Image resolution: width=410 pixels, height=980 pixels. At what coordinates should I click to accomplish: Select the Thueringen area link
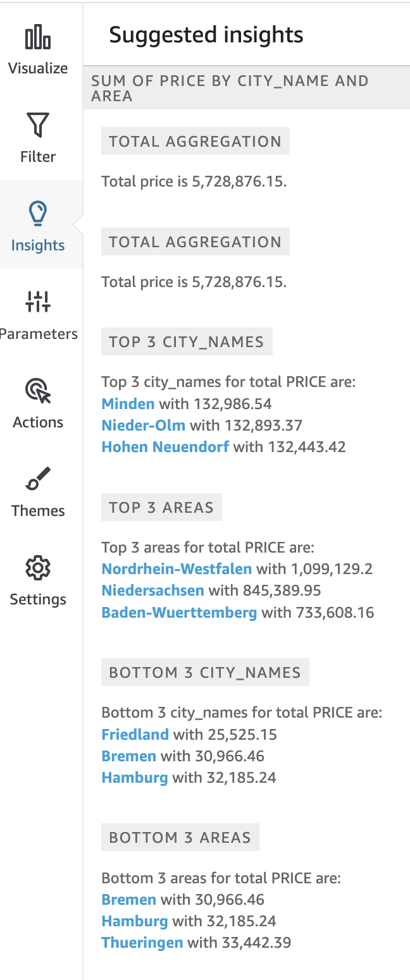pos(142,942)
